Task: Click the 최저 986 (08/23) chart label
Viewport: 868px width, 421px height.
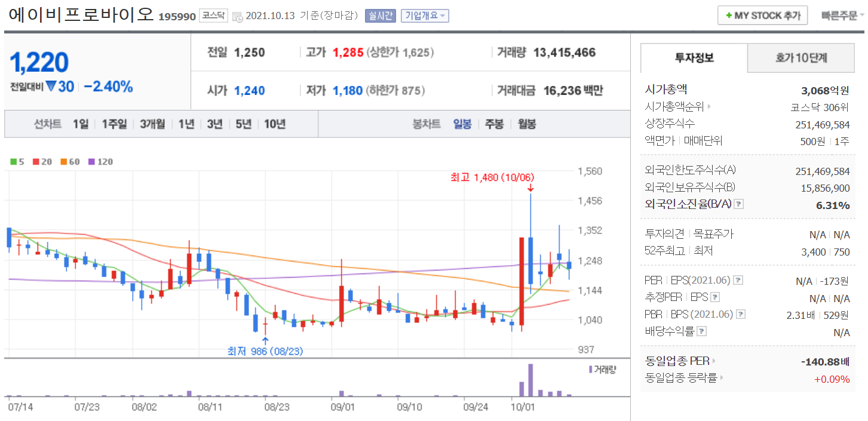Action: point(265,351)
